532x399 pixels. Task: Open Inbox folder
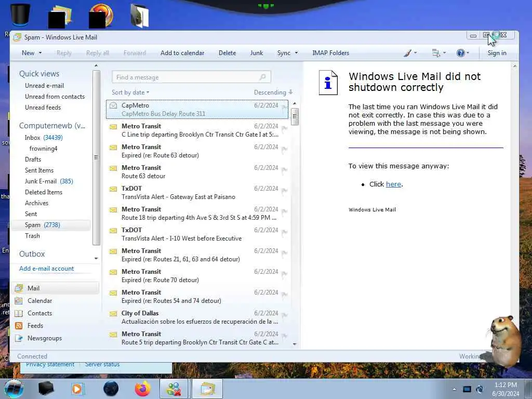44,137
